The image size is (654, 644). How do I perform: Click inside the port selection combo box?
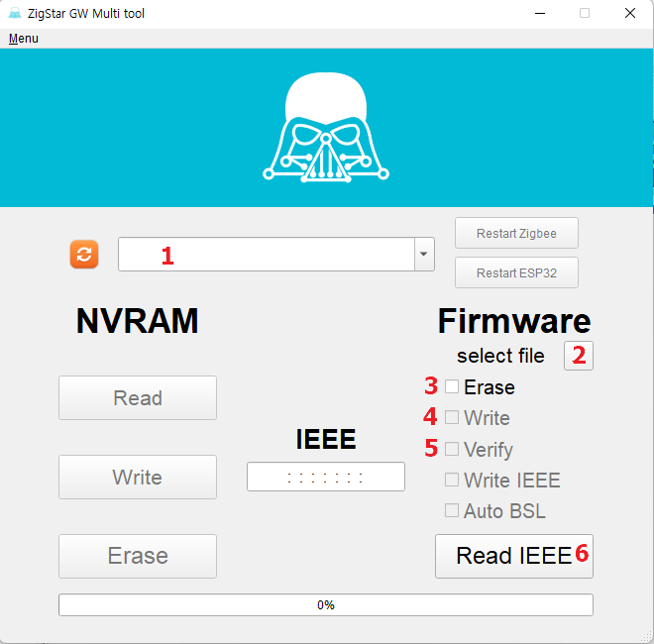click(x=267, y=254)
